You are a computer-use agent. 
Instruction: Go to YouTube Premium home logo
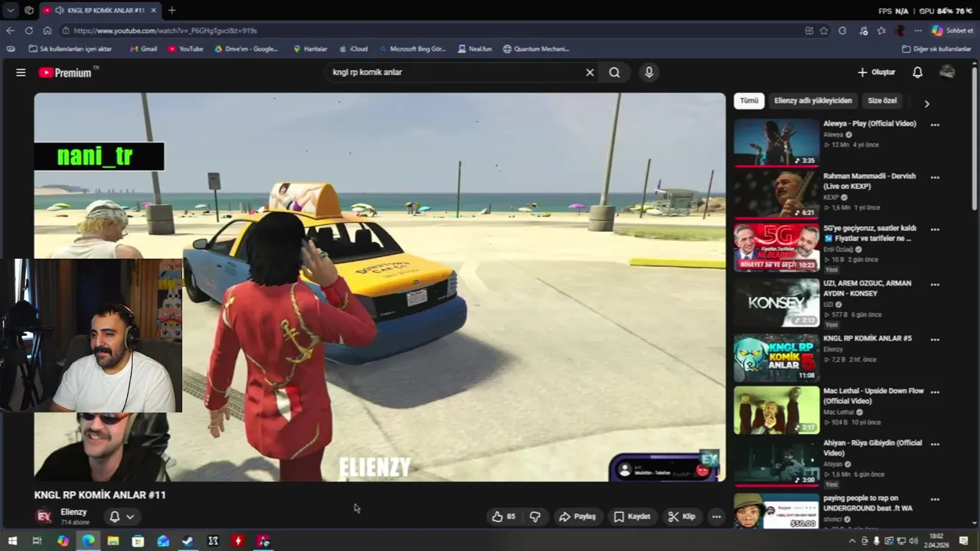point(67,73)
